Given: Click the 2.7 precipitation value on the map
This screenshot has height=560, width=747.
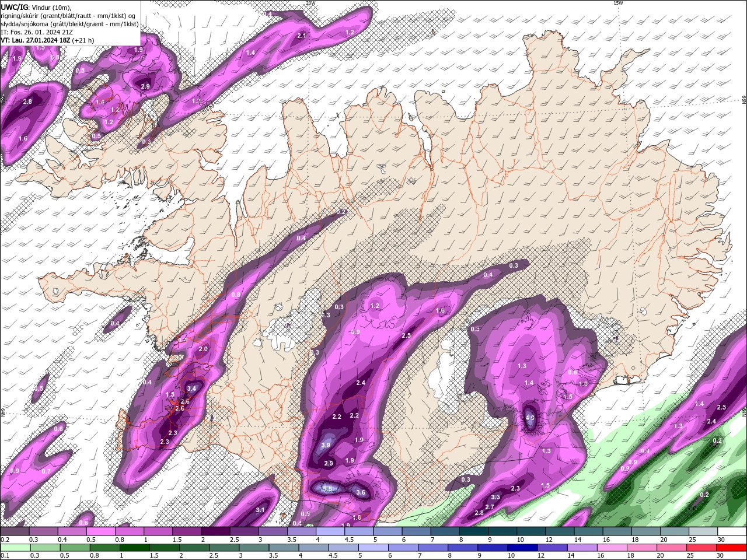Looking at the screenshot, I should coord(490,507).
